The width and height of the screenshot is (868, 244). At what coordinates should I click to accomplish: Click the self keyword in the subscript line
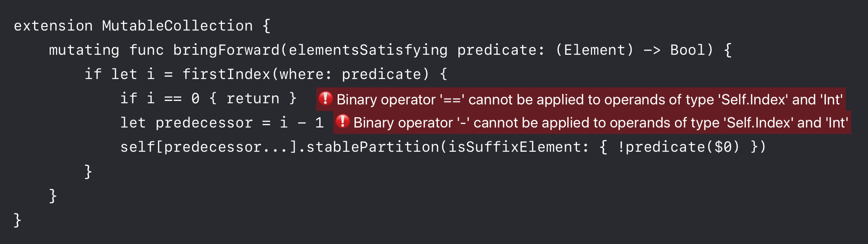[x=137, y=147]
